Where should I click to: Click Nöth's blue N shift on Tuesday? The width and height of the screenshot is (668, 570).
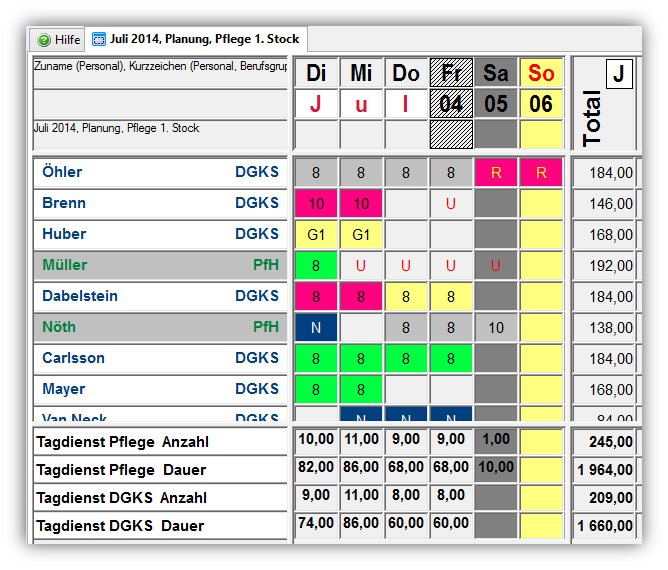(x=316, y=328)
